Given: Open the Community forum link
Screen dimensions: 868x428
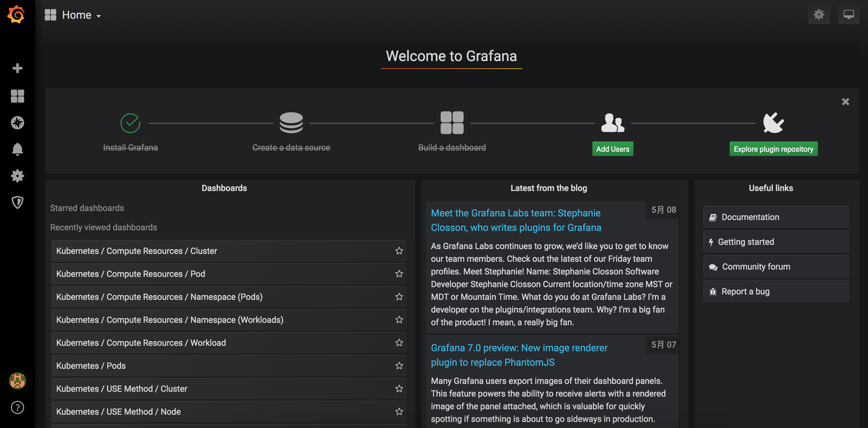Looking at the screenshot, I should [x=776, y=267].
